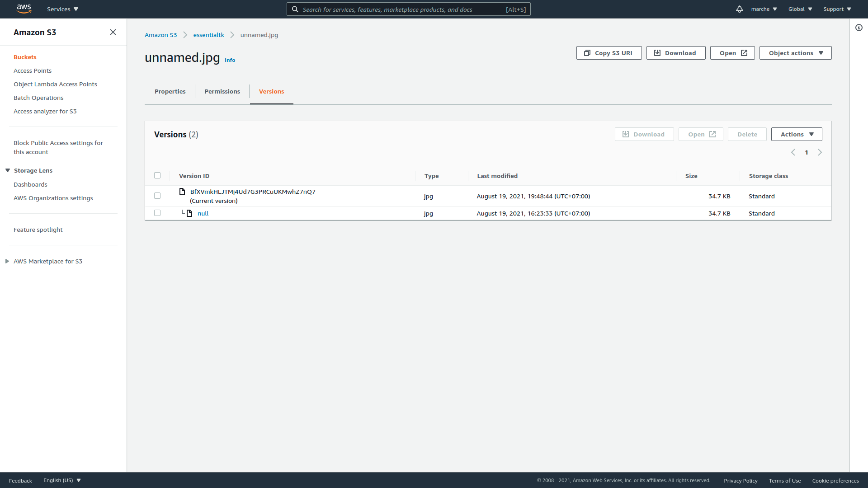This screenshot has height=488, width=868.
Task: Open the notifications bell icon
Action: tap(739, 9)
